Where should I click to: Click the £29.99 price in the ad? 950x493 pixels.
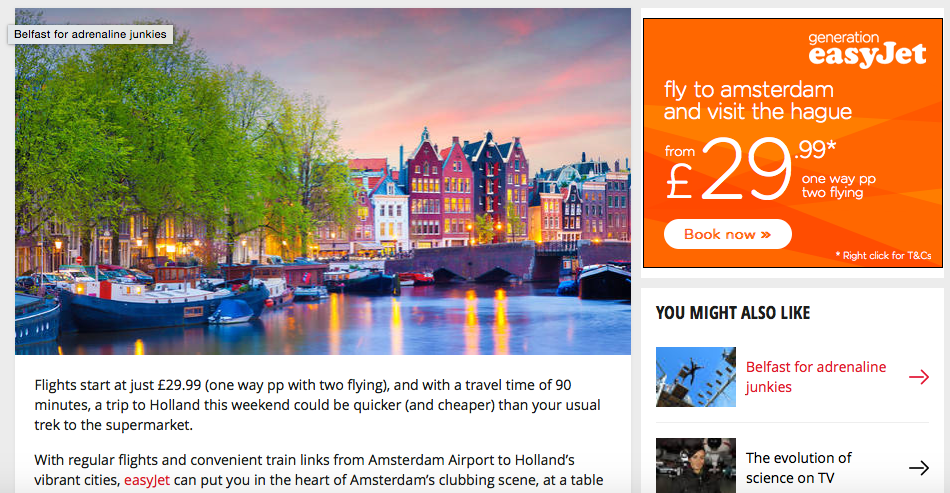(x=750, y=169)
